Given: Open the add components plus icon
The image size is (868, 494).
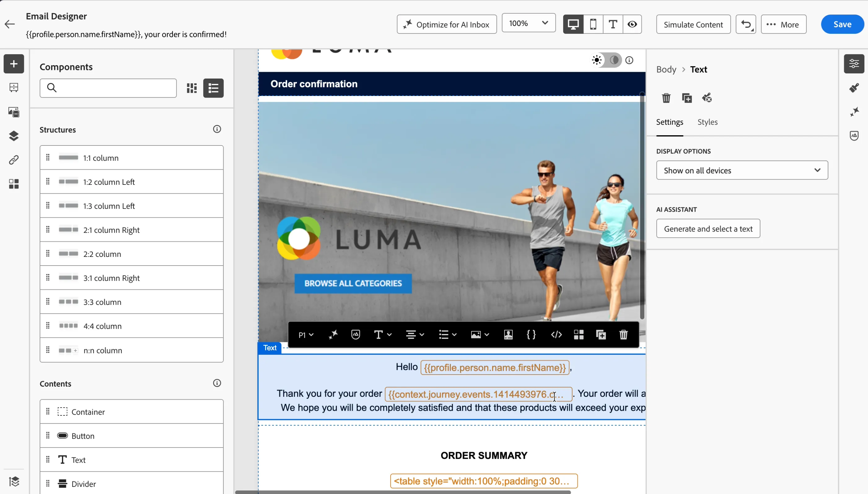Looking at the screenshot, I should click(14, 64).
